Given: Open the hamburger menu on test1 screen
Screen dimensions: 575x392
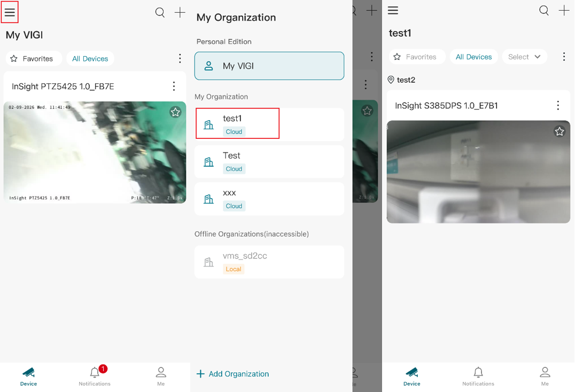Looking at the screenshot, I should (x=393, y=10).
